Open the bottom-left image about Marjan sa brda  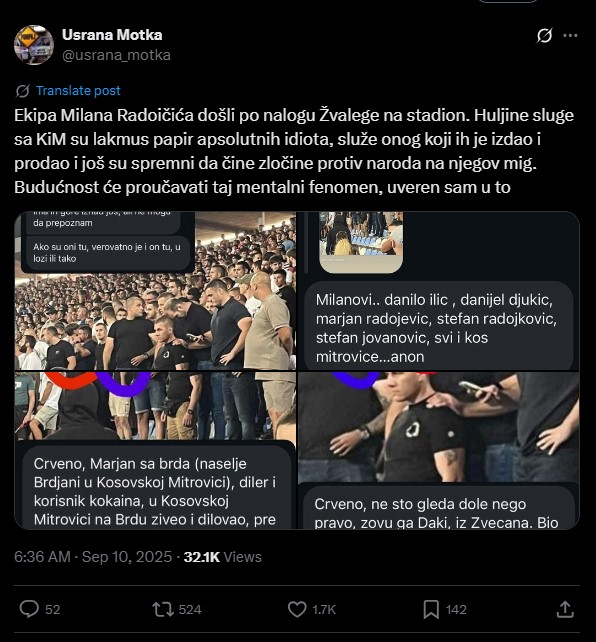156,450
